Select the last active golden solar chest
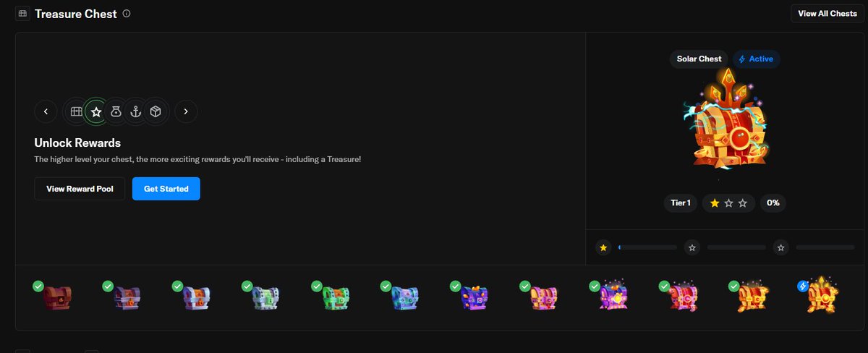Screen dimensions: 868x353 coord(823,294)
